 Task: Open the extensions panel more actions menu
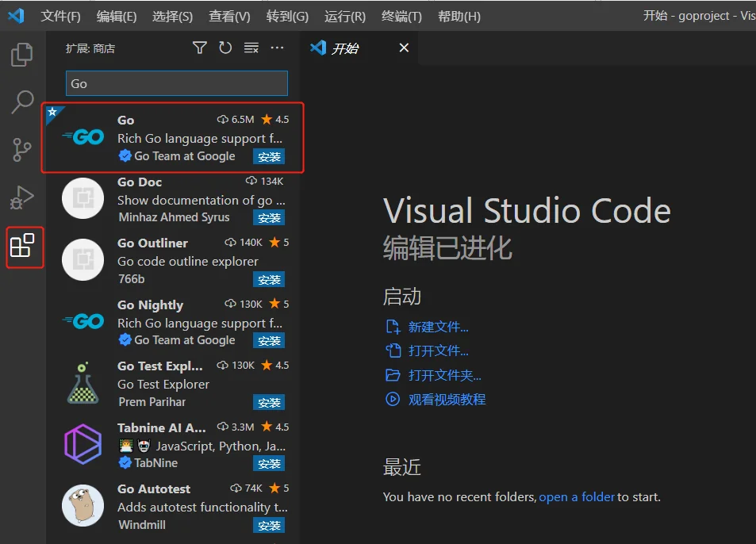tap(277, 48)
